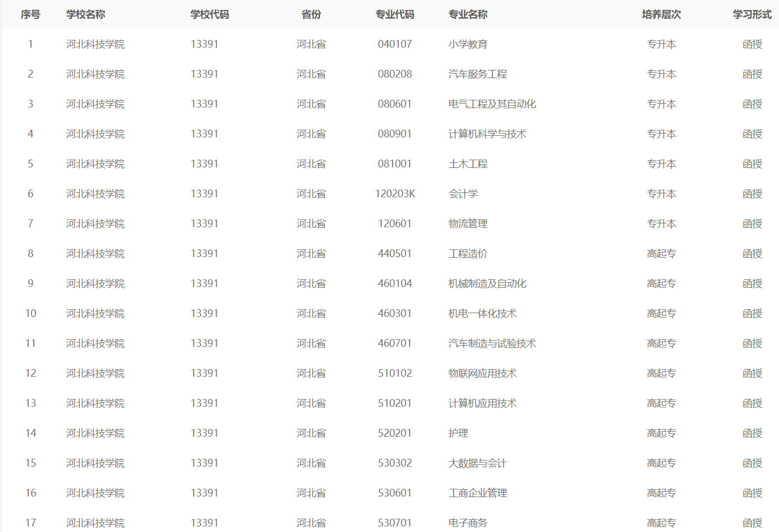Select the 计算机应用技术 cell

[482, 403]
